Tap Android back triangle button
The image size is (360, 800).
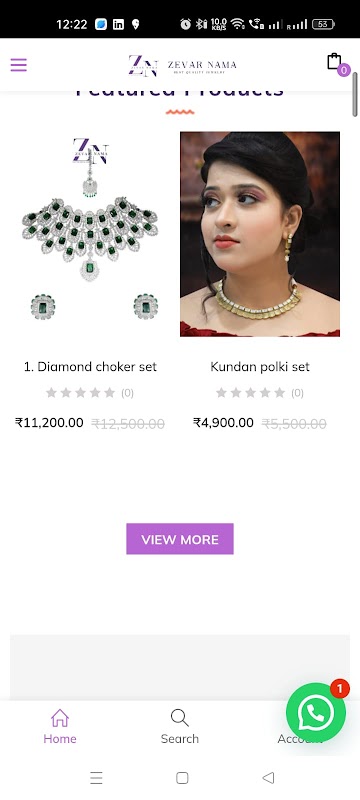coord(268,778)
